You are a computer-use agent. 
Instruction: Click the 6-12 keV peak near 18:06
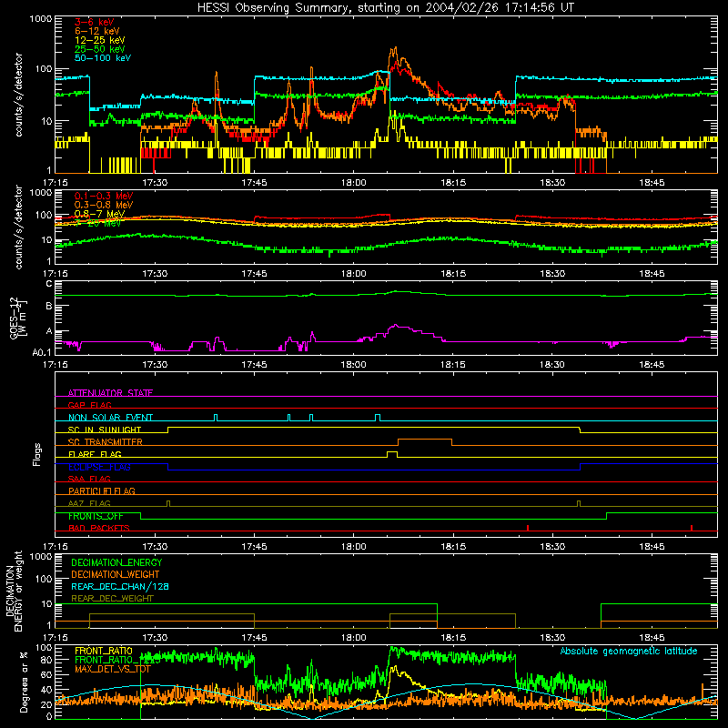click(x=395, y=48)
